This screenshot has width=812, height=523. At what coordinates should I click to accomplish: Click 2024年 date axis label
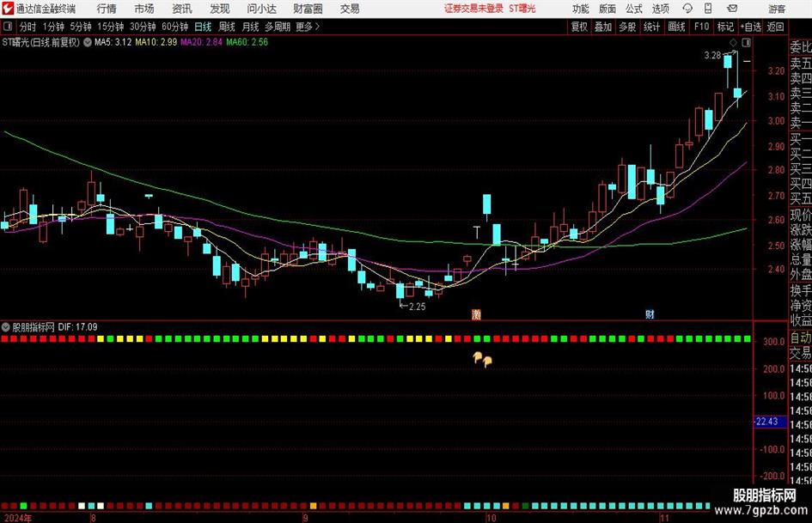17,518
